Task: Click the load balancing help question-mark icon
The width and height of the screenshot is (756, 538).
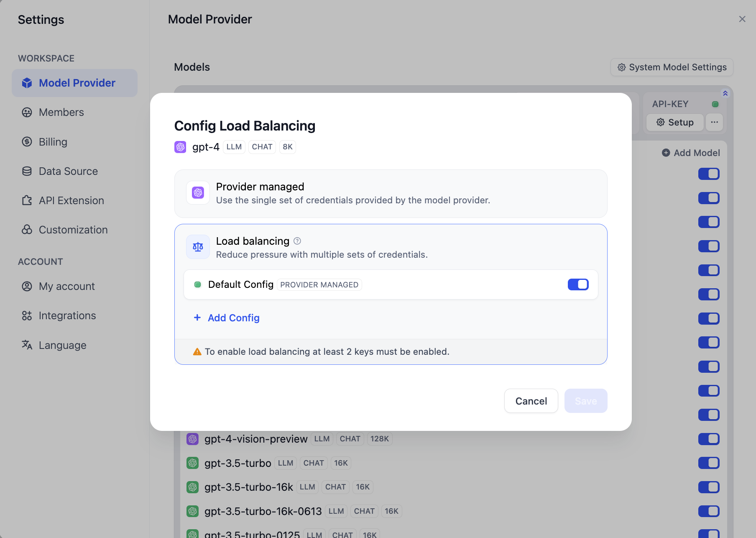Action: coord(297,241)
